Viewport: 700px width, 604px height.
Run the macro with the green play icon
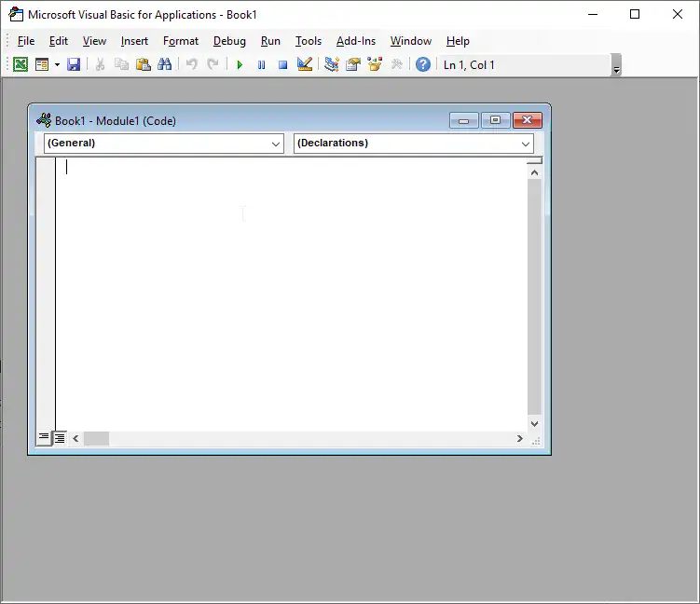tap(240, 64)
